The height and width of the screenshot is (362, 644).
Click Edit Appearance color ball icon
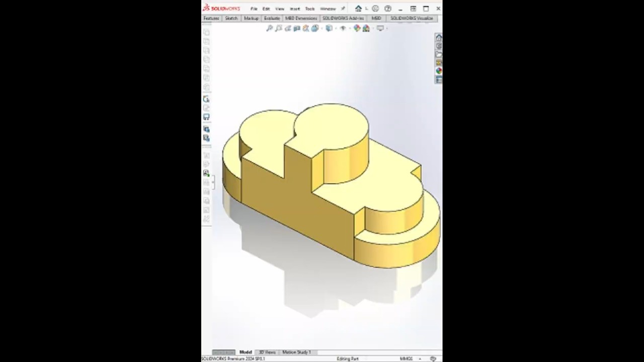357,28
